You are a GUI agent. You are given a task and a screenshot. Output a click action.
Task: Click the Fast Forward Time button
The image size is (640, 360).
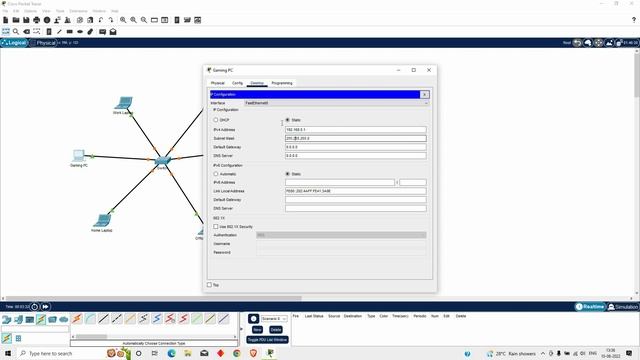tap(45, 307)
